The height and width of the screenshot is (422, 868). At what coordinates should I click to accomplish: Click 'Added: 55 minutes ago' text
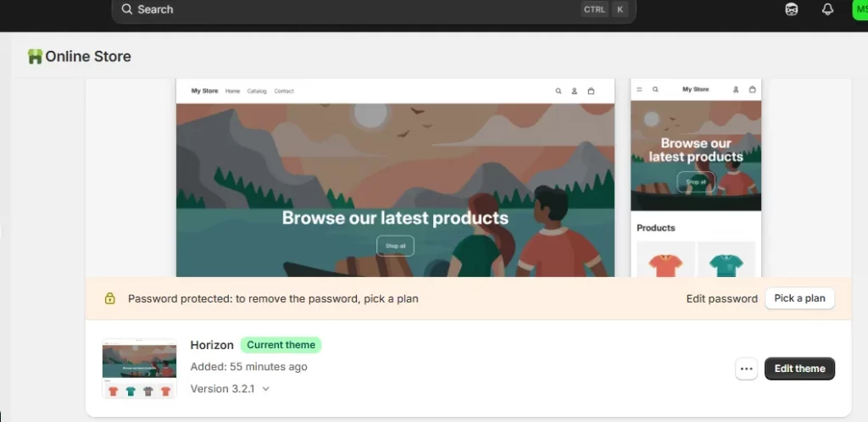tap(248, 367)
